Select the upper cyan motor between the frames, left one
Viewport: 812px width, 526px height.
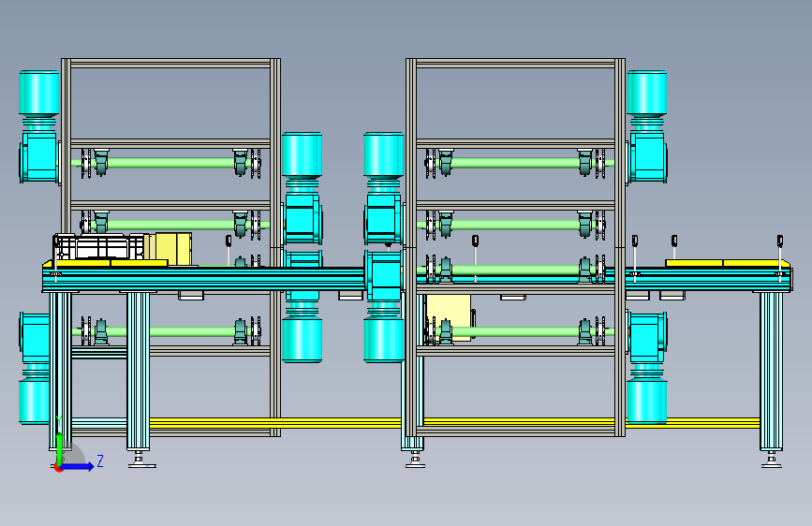click(303, 187)
